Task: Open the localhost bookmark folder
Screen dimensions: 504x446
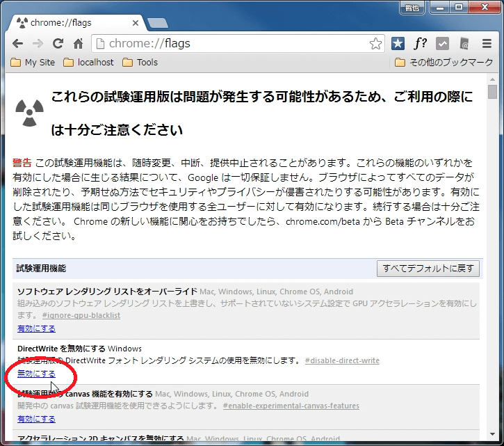Action: pyautogui.click(x=88, y=62)
